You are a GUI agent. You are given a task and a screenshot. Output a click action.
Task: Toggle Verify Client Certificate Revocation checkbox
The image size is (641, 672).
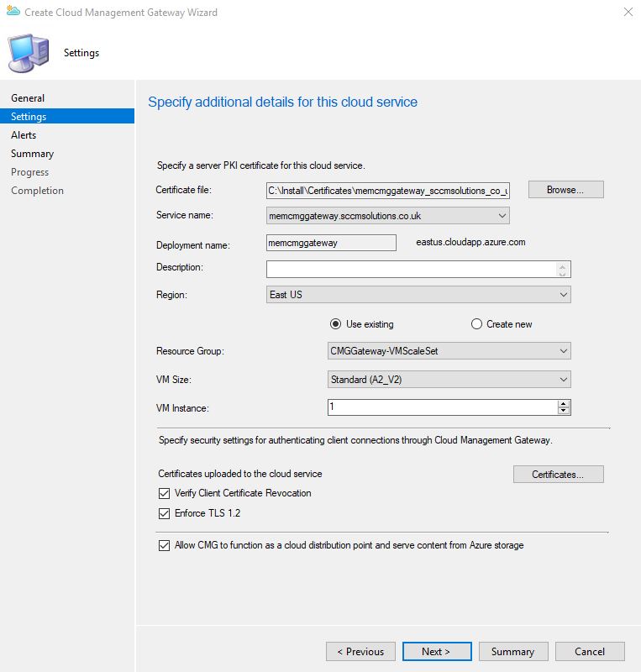click(164, 493)
